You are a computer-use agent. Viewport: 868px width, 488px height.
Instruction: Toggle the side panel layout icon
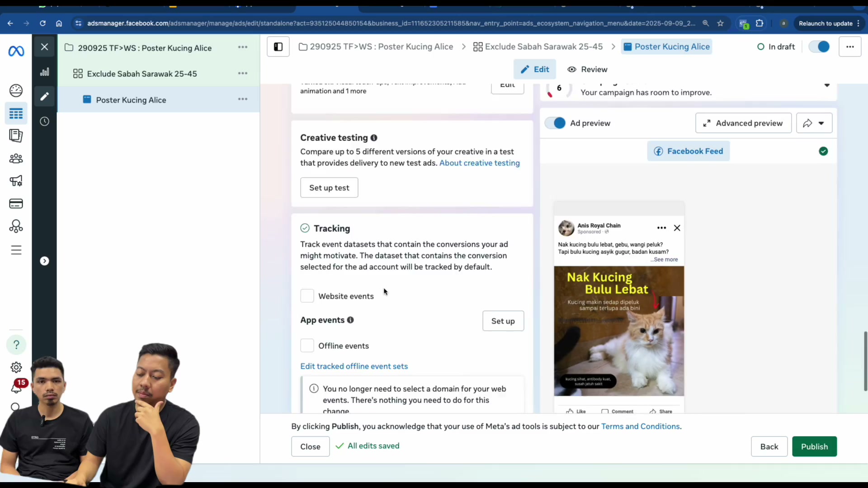click(x=278, y=47)
